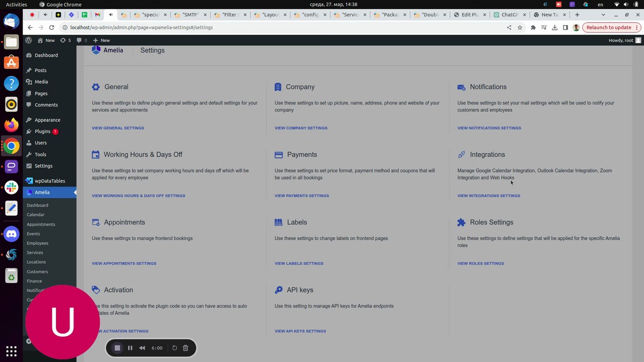Open Discord from the Ubuntu dock
The height and width of the screenshot is (362, 644).
[11, 234]
